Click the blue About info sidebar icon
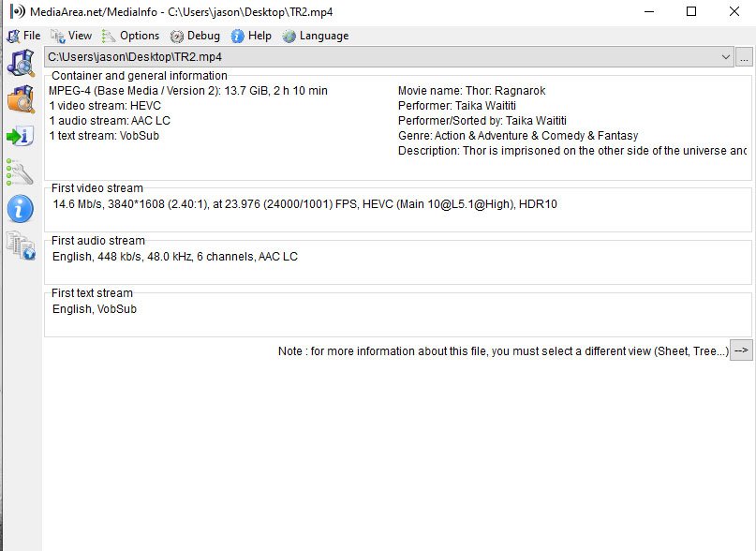The width and height of the screenshot is (756, 551). point(21,209)
